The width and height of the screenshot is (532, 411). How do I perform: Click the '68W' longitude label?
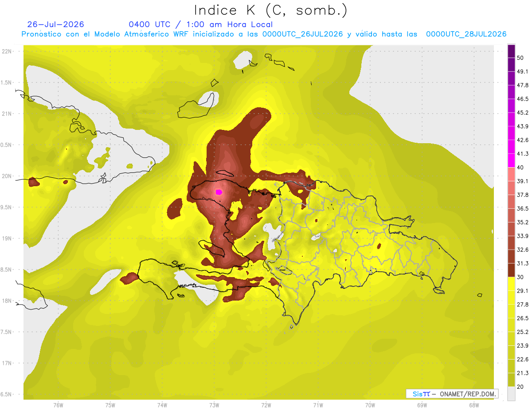(x=474, y=405)
